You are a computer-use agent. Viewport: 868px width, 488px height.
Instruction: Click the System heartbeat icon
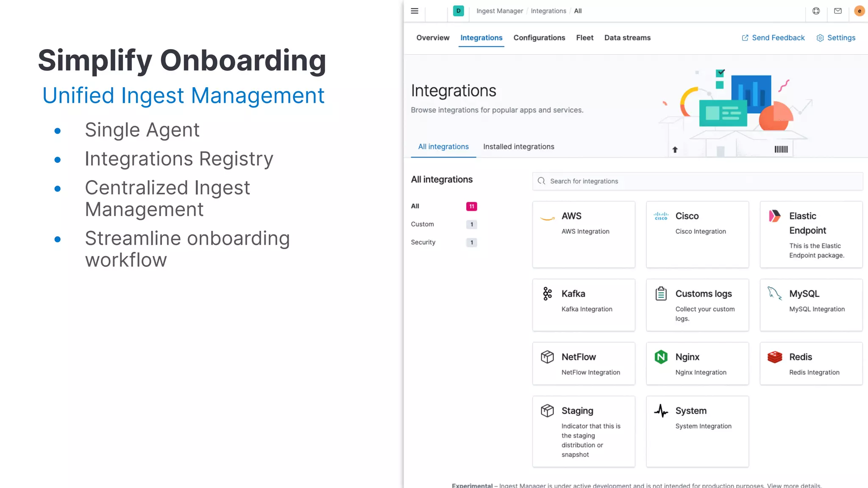[661, 411]
